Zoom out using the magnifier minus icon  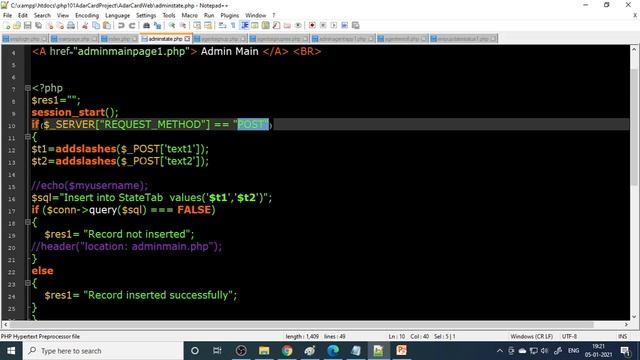click(183, 25)
